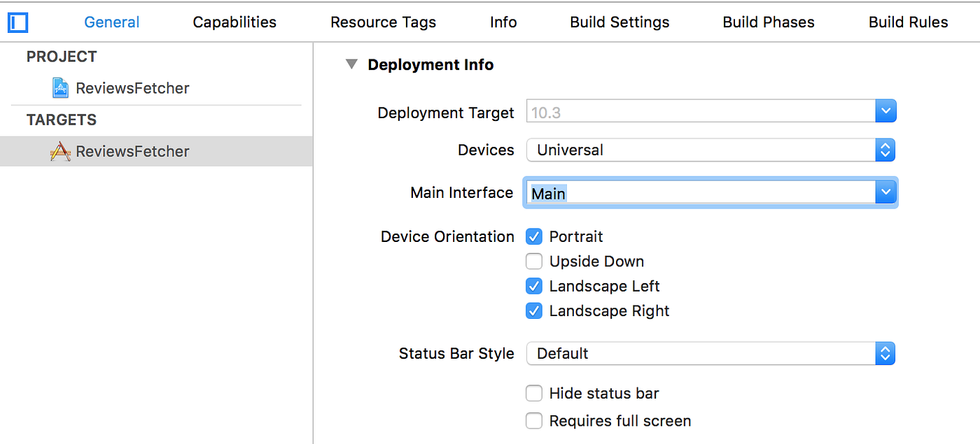The image size is (980, 444).
Task: Go to the Build Phases tab
Action: [x=769, y=22]
